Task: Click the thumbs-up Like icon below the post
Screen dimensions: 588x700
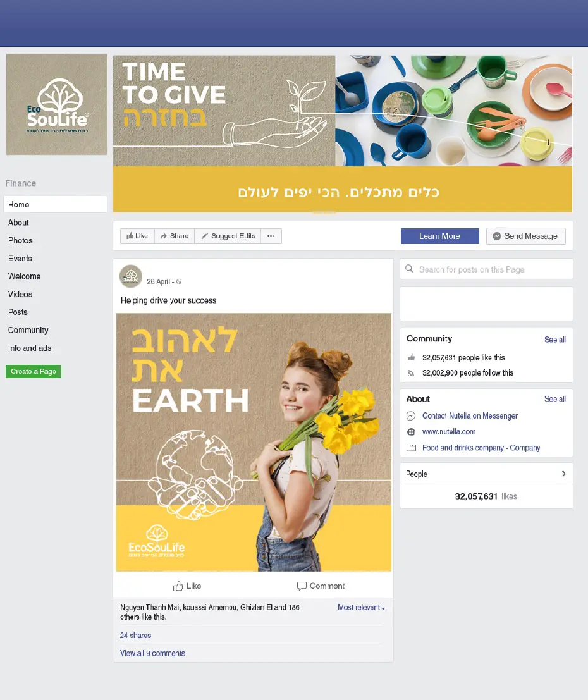Action: point(178,586)
